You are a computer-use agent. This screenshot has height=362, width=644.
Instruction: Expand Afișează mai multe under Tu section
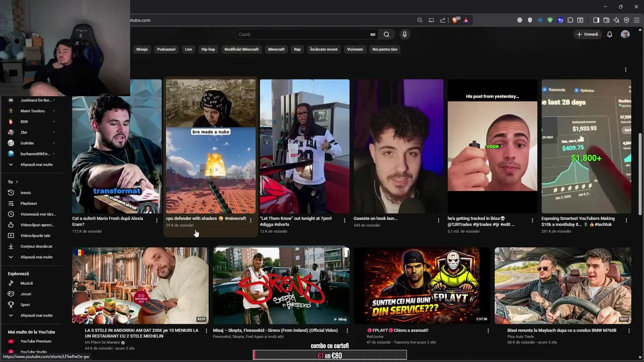click(33, 257)
